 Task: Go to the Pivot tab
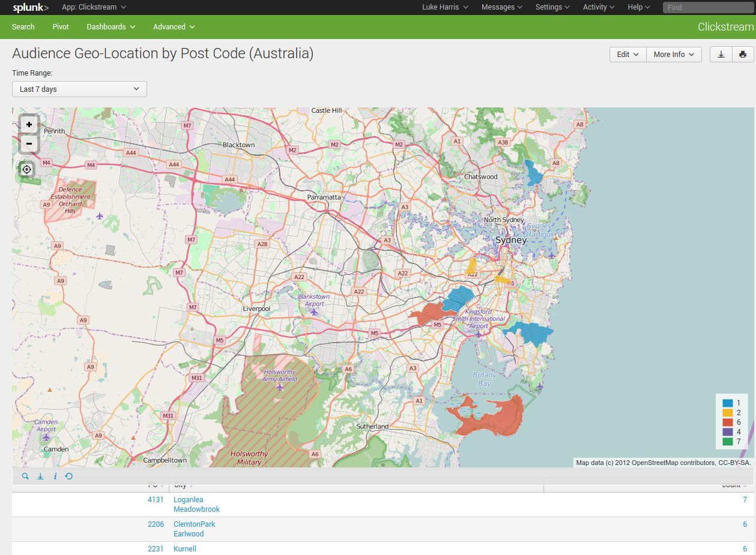(x=61, y=27)
